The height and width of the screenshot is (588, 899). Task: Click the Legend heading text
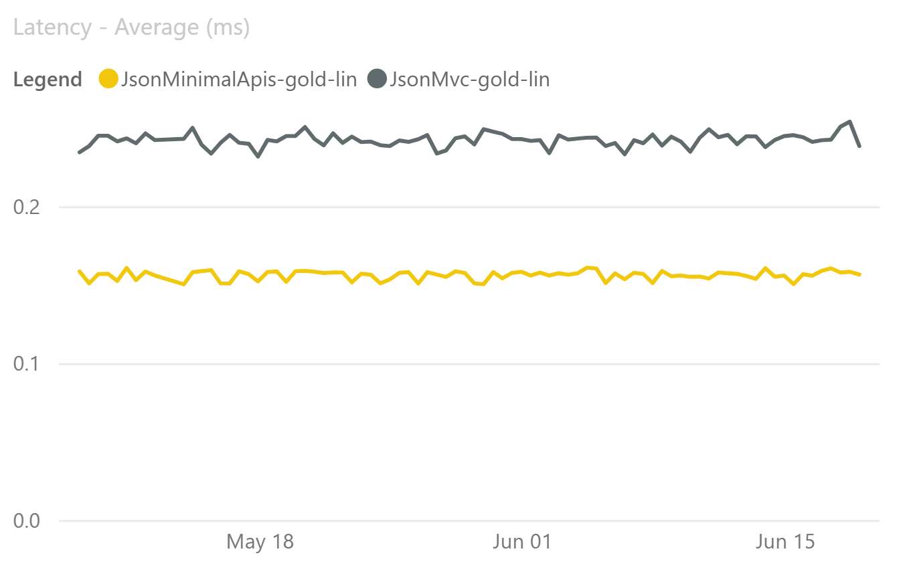[48, 80]
